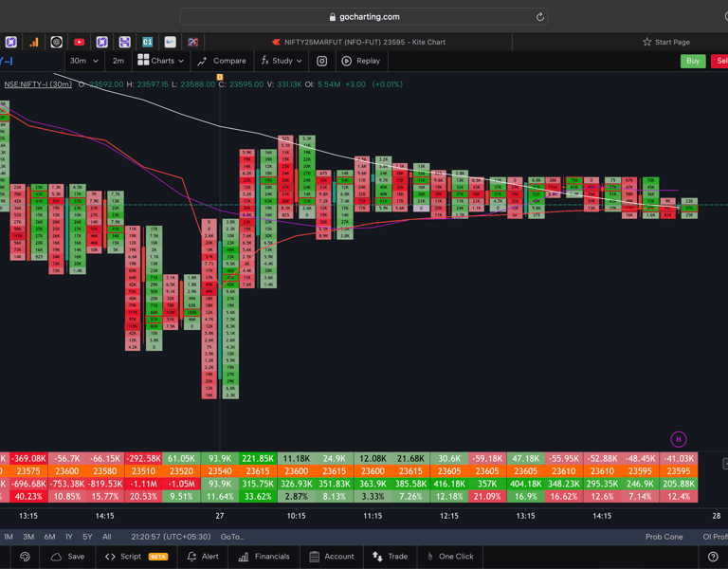The image size is (728, 569).
Task: Click the -41.03K delta cell
Action: (679, 458)
